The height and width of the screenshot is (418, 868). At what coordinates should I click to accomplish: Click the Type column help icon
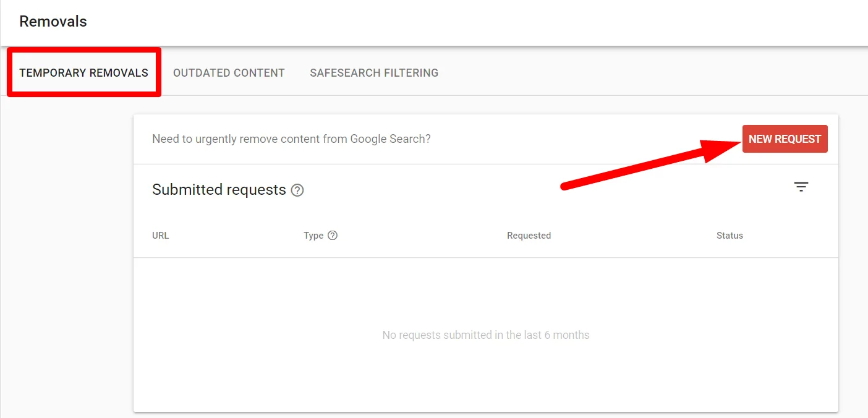point(333,236)
